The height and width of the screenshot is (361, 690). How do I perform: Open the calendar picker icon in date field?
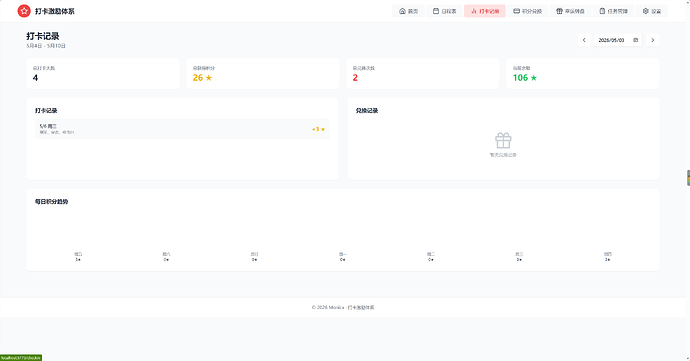click(x=635, y=40)
